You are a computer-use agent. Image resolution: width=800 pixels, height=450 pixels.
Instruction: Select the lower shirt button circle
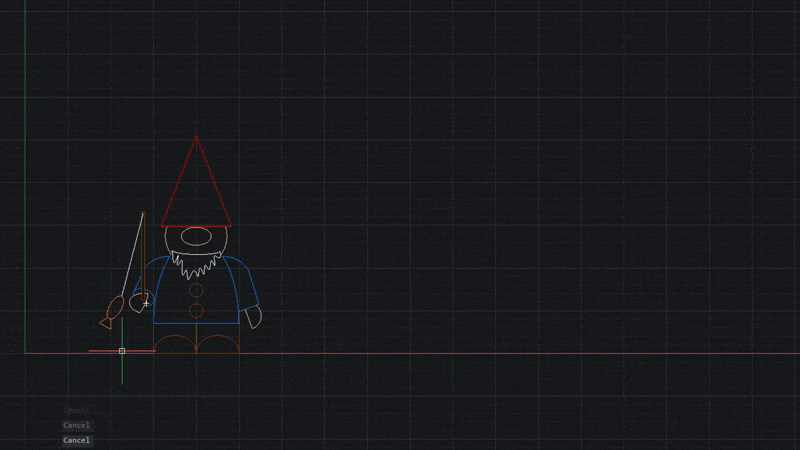(196, 311)
